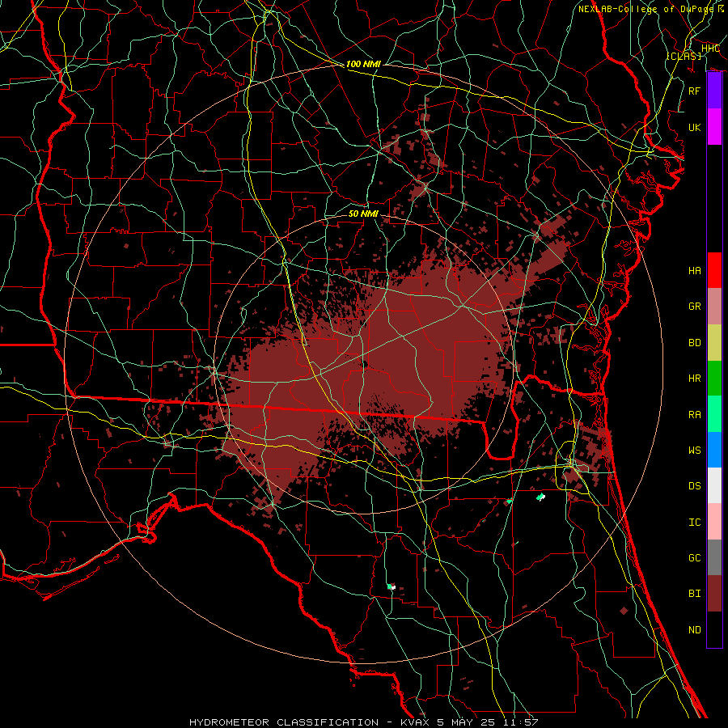This screenshot has height=728, width=728.
Task: Click the 100 NMI range ring label
Action: (x=363, y=64)
